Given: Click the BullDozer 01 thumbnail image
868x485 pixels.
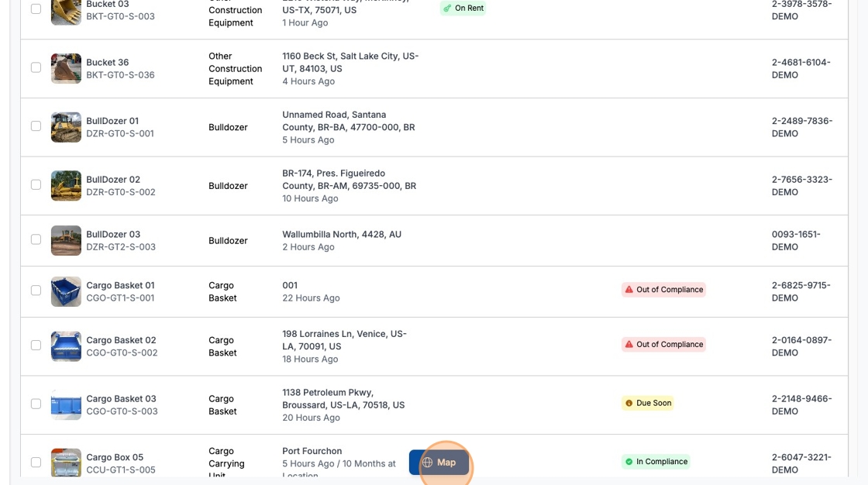Looking at the screenshot, I should click(x=66, y=127).
